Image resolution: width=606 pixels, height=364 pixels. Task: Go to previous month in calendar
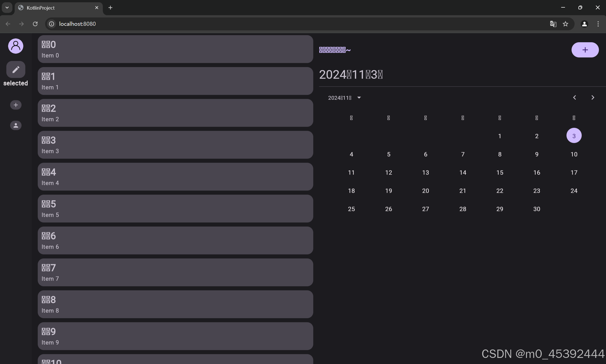pyautogui.click(x=575, y=98)
